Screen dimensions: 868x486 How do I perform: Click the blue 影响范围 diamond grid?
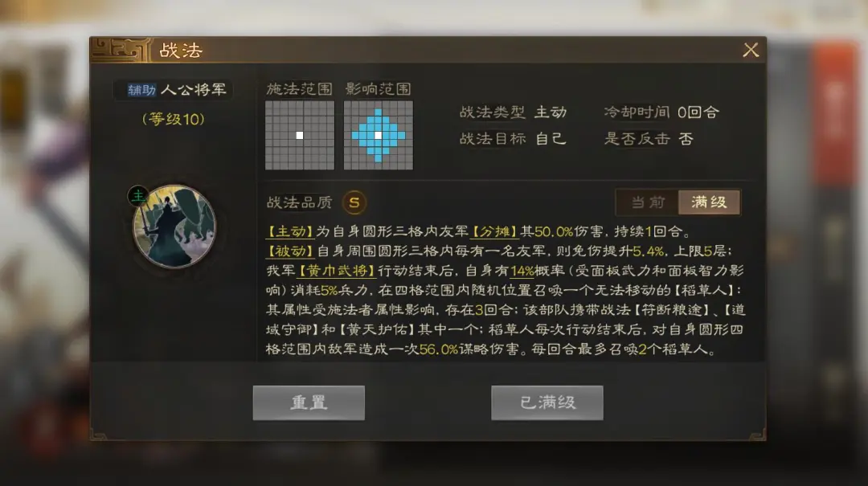click(x=378, y=135)
